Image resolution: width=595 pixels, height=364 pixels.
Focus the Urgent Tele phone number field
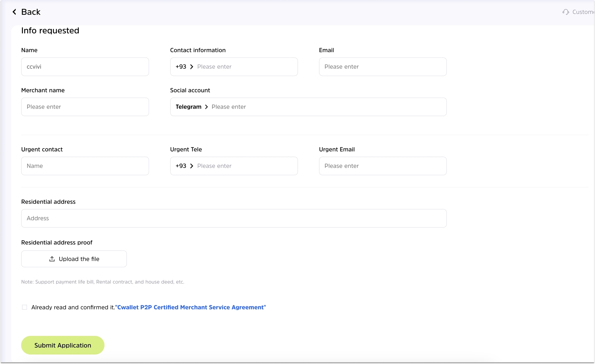(245, 166)
